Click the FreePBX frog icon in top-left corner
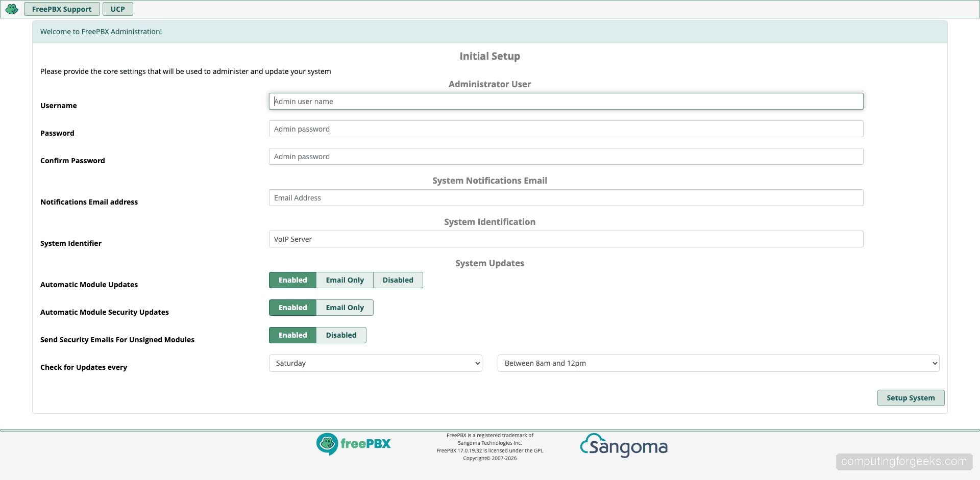This screenshot has width=980, height=480. [11, 9]
